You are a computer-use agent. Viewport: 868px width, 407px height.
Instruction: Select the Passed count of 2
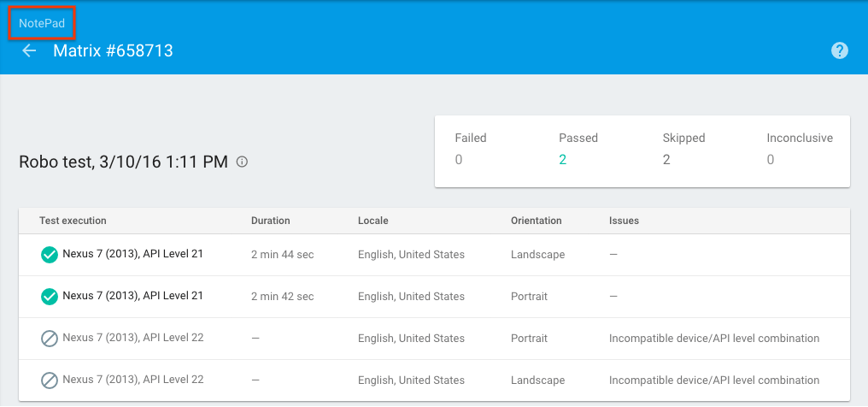[563, 159]
